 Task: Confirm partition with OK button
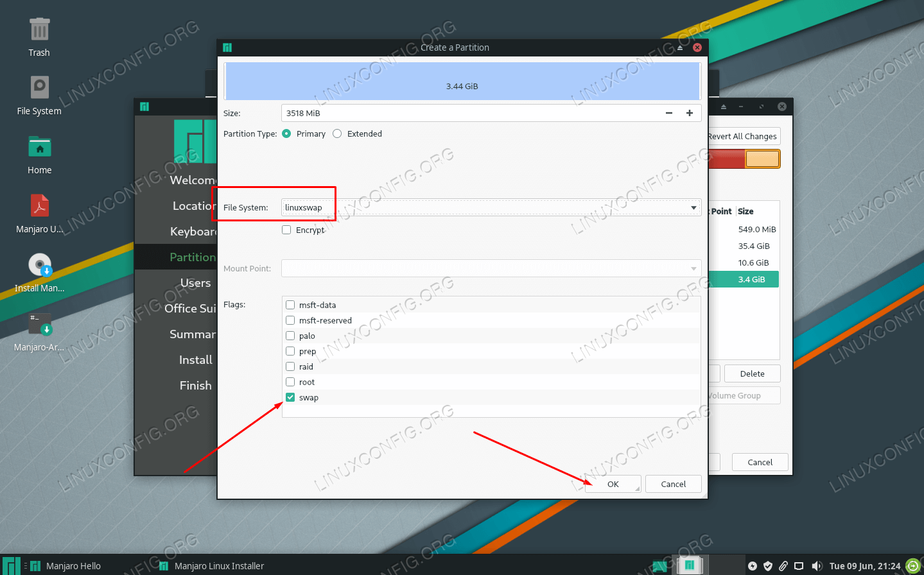613,484
